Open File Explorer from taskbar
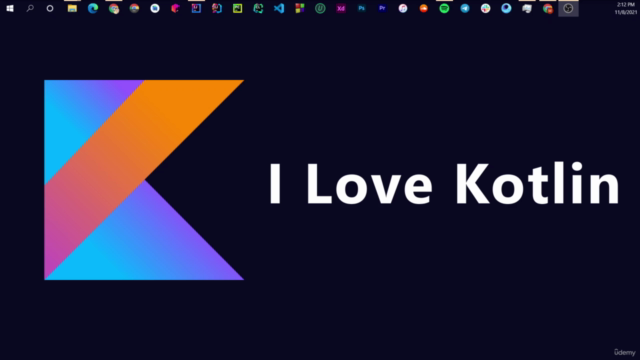This screenshot has width=640, height=360. [x=72, y=8]
